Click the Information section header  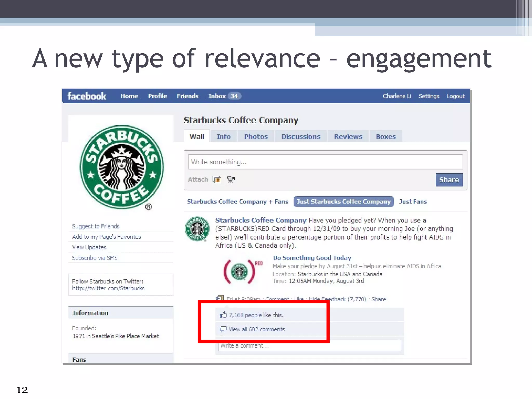pos(121,313)
